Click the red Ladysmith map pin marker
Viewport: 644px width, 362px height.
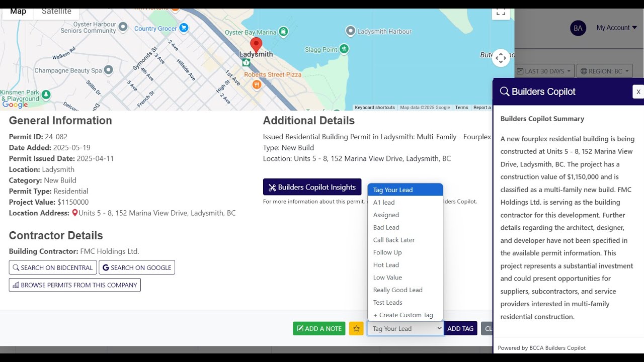[x=256, y=45]
